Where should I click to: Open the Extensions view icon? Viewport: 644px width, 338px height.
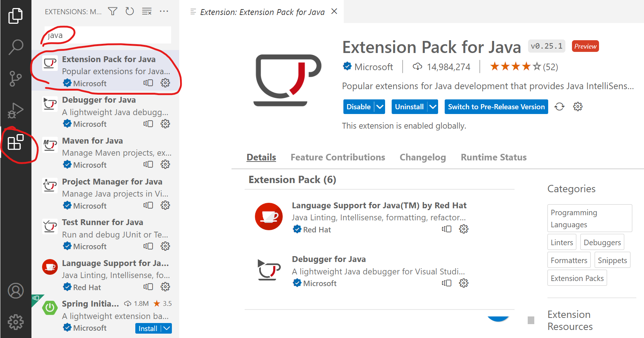(x=15, y=142)
